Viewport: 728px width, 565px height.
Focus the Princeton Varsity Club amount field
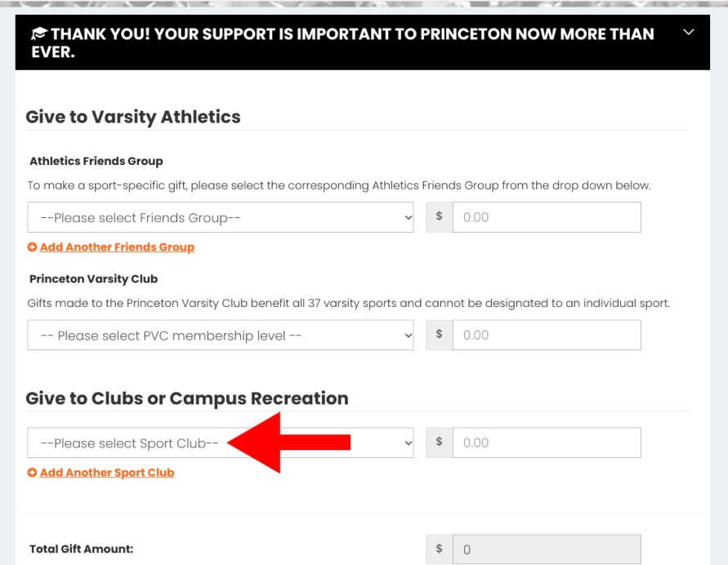[x=547, y=335]
